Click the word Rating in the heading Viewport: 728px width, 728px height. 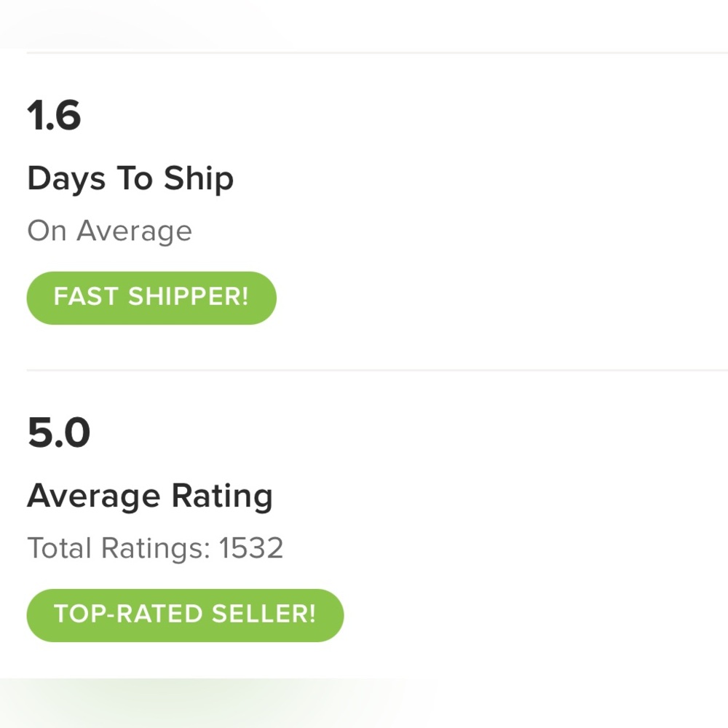coord(222,496)
